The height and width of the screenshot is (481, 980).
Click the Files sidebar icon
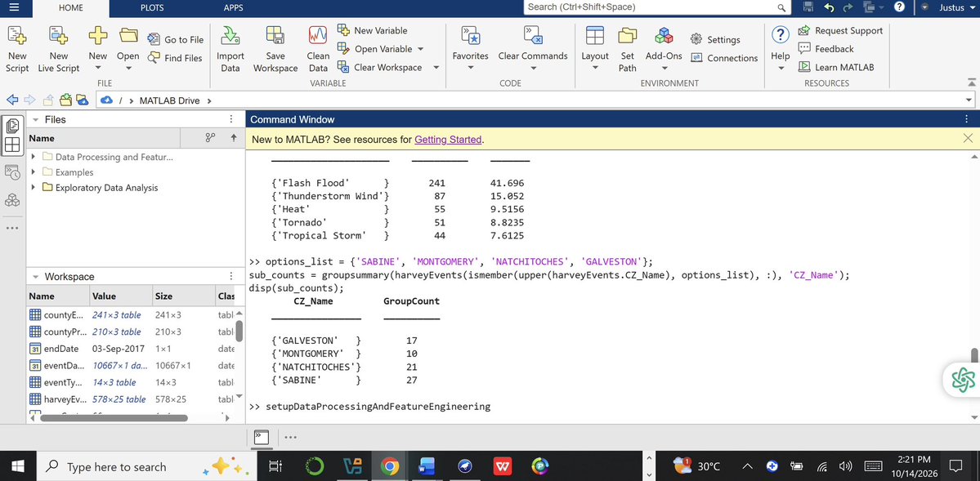click(x=12, y=126)
